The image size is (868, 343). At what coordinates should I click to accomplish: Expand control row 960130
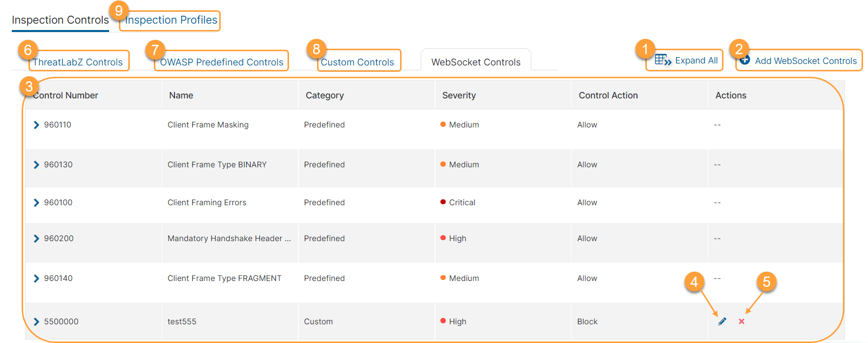[x=36, y=165]
